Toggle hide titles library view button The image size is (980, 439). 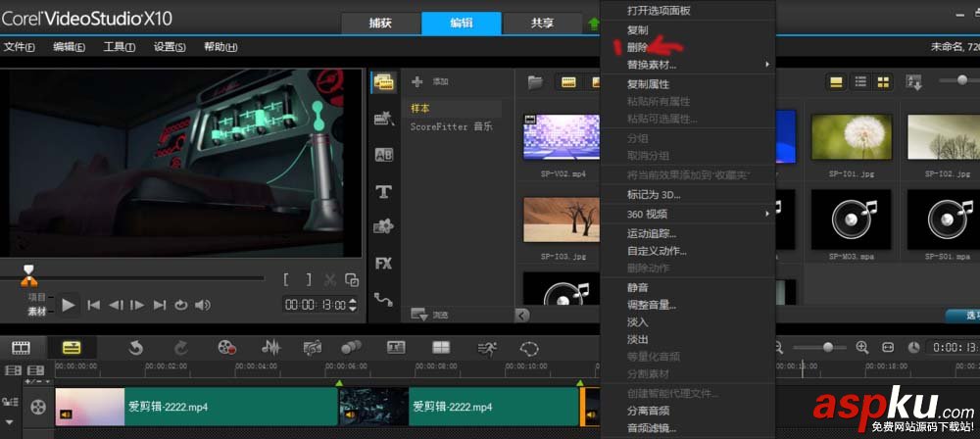coord(836,82)
